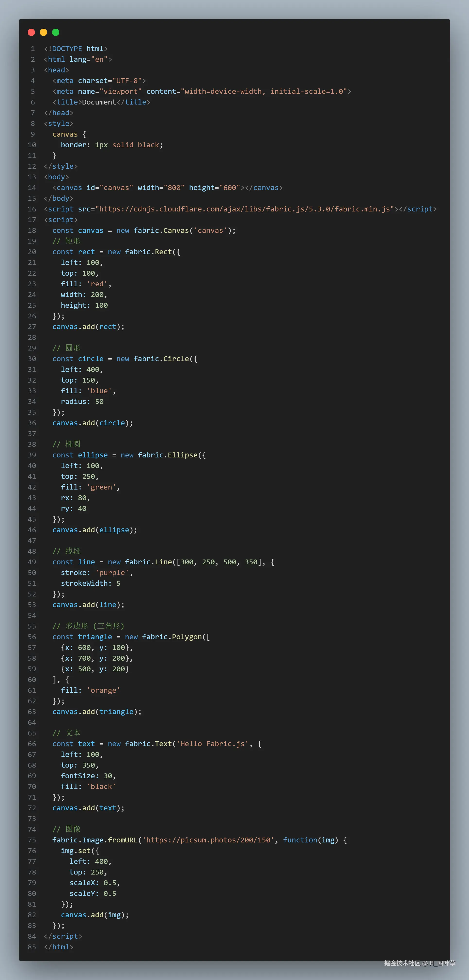The height and width of the screenshot is (980, 469).
Task: Click line number 49 in gutter
Action: point(32,562)
